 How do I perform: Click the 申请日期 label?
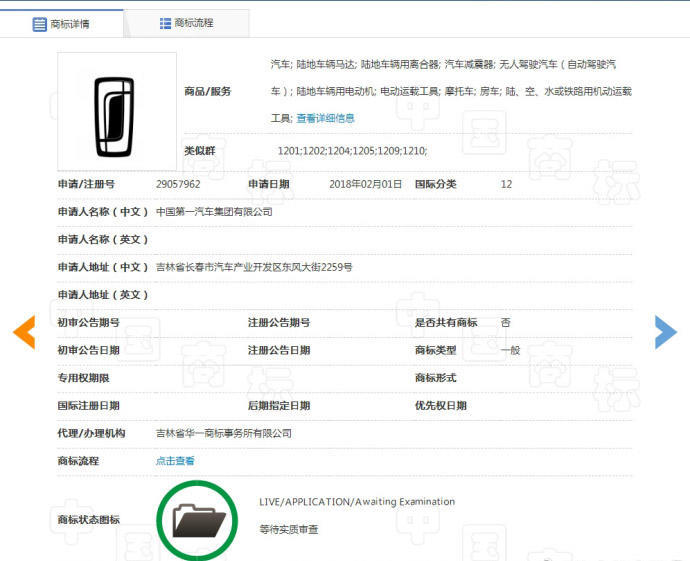(x=268, y=184)
